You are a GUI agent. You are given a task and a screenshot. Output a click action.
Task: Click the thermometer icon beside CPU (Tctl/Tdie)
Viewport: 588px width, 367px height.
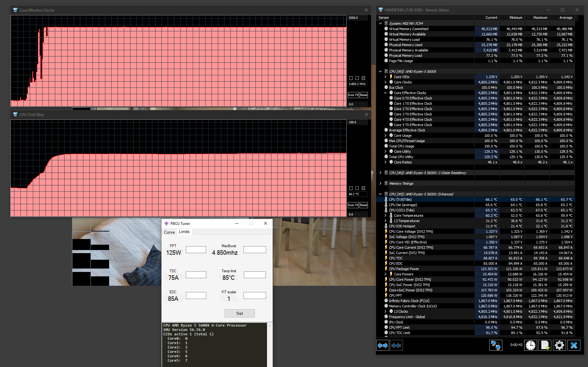[386, 199]
